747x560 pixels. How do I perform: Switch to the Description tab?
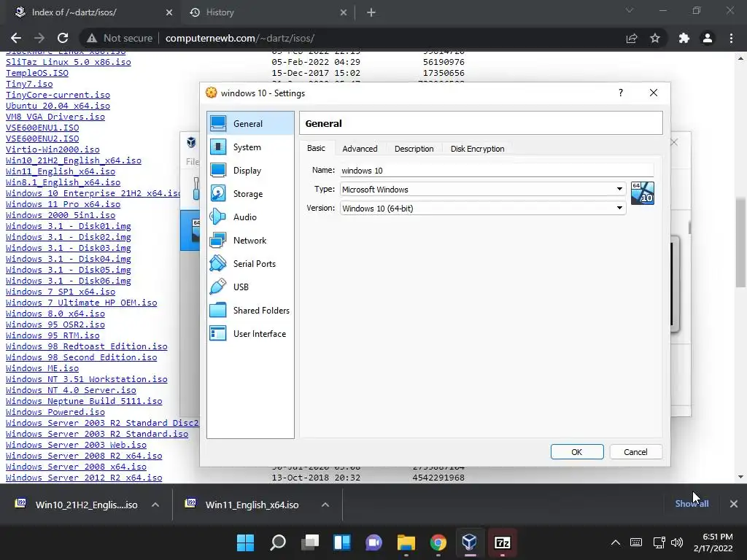pos(414,149)
